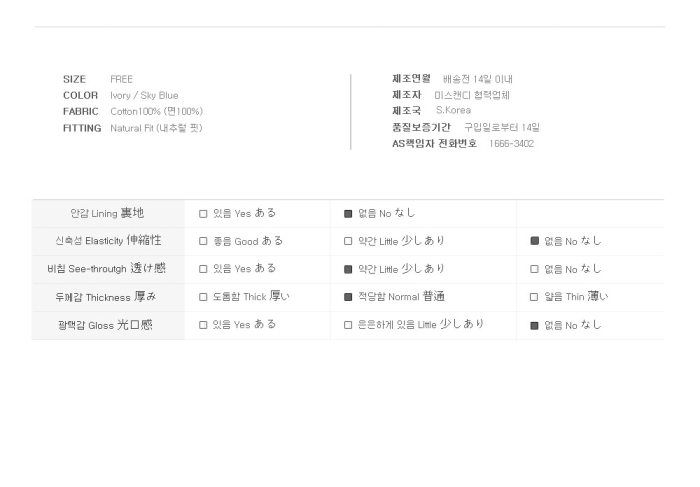Toggle Gloss 'No' filled checkbox

(x=534, y=325)
